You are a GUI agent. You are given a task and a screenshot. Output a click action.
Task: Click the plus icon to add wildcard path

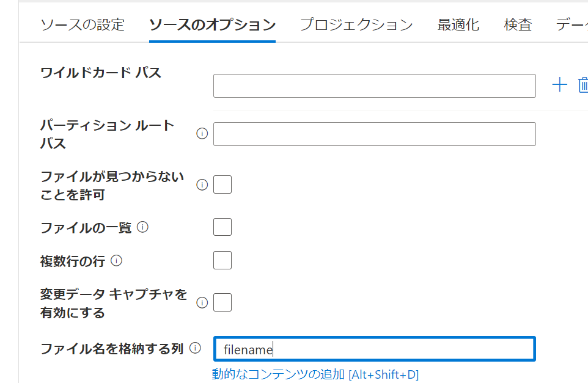559,85
